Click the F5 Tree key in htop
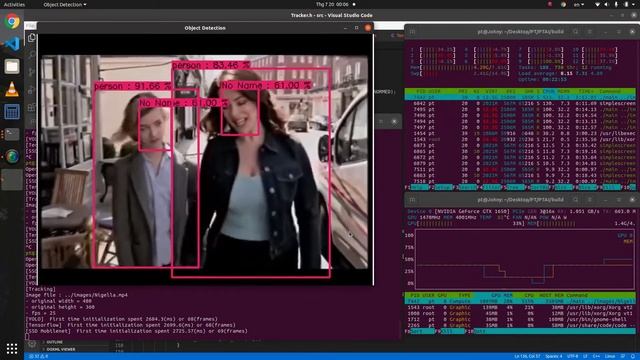The image size is (640, 360). (513, 187)
